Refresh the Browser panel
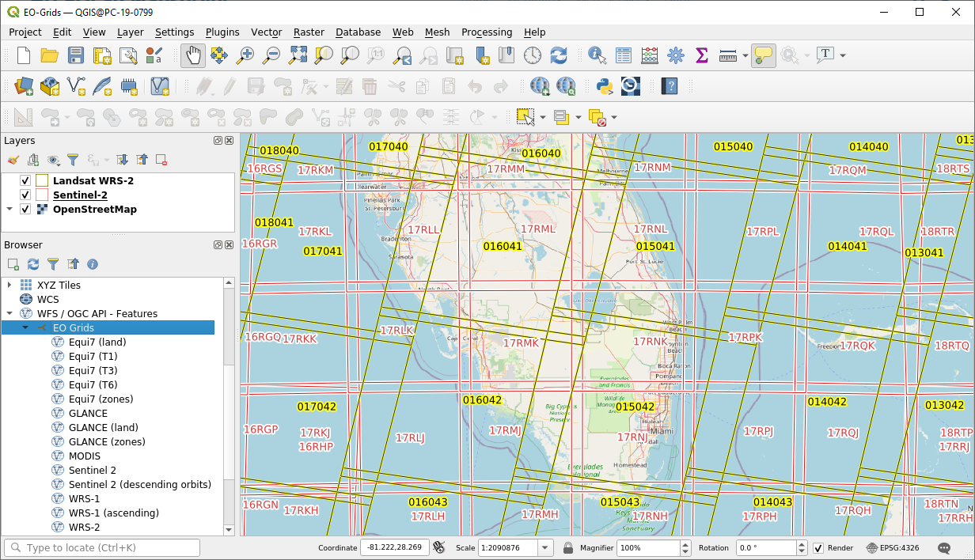The width and height of the screenshot is (975, 560). click(32, 263)
